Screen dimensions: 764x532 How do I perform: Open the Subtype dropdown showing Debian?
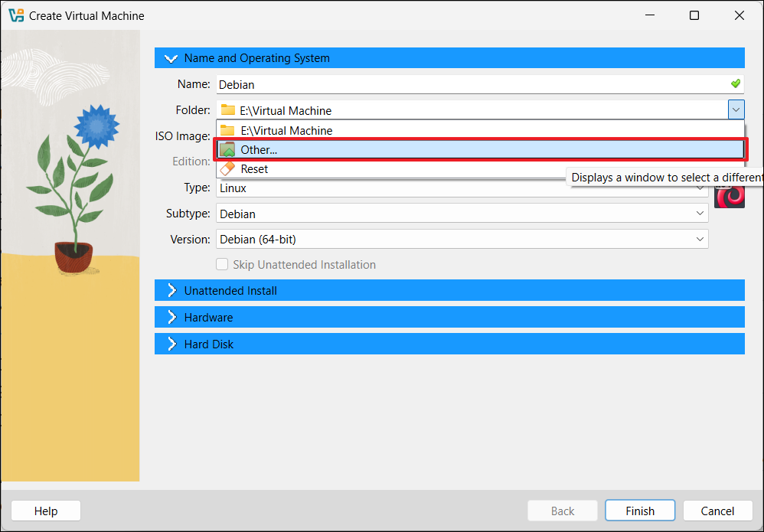462,214
